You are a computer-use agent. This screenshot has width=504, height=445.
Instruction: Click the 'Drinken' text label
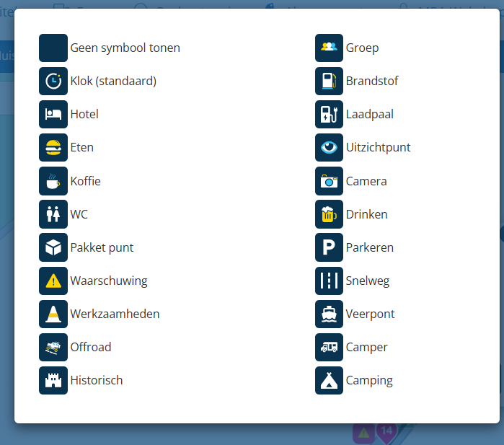click(x=367, y=214)
